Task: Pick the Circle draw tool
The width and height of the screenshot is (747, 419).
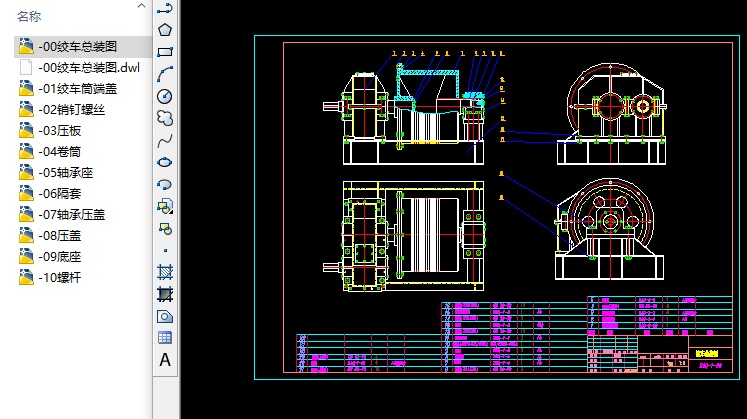Action: pyautogui.click(x=165, y=96)
